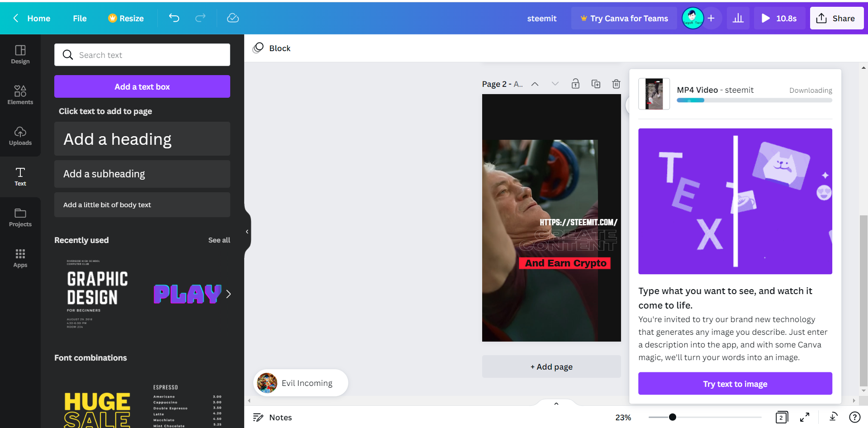Open the Insights chart icon
Screen dimensions: 868x428
coord(738,19)
